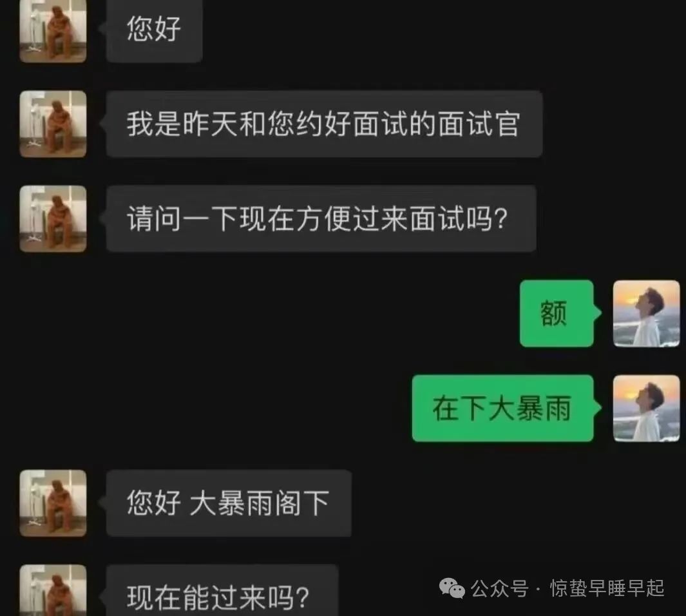Open sender avatar beside first 您好 message
This screenshot has height=616, width=686.
tap(53, 30)
